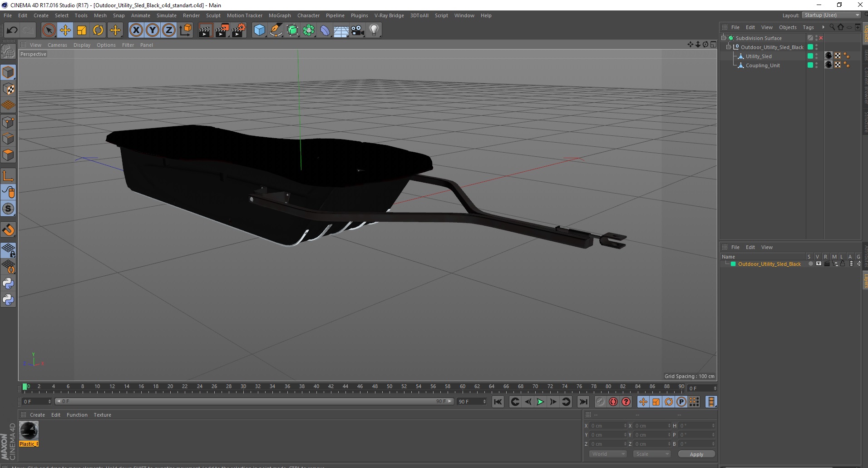The height and width of the screenshot is (468, 868).
Task: Open the material manager Texture menu
Action: pos(102,415)
